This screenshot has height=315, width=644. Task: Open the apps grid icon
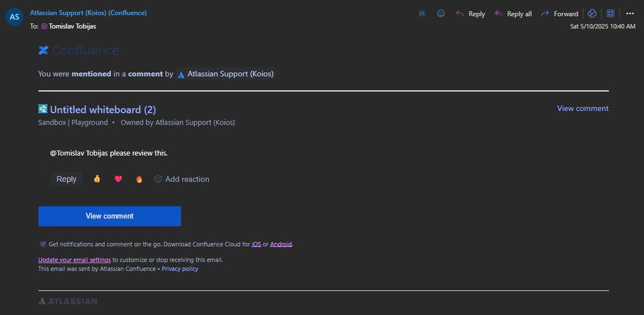610,14
